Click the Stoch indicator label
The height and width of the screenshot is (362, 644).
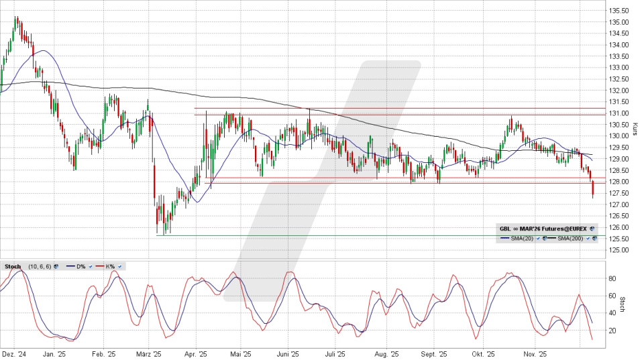(13, 267)
